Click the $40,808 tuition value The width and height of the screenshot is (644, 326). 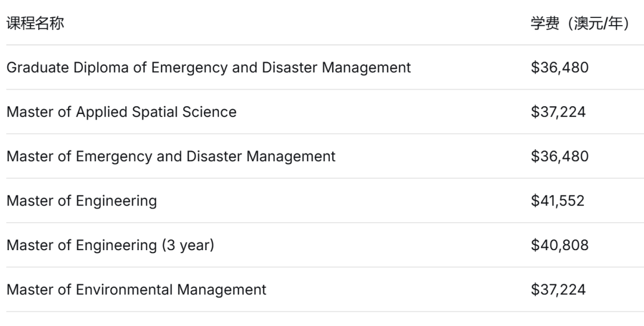[x=559, y=245]
